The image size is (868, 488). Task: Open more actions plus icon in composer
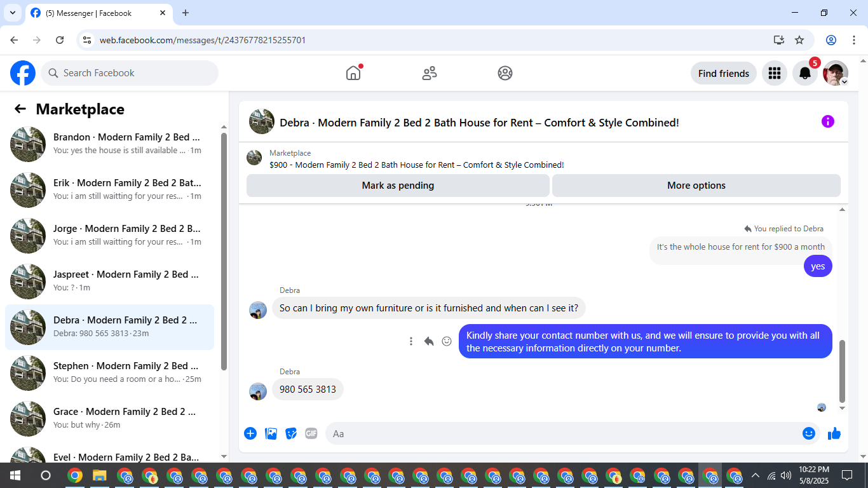tap(250, 433)
